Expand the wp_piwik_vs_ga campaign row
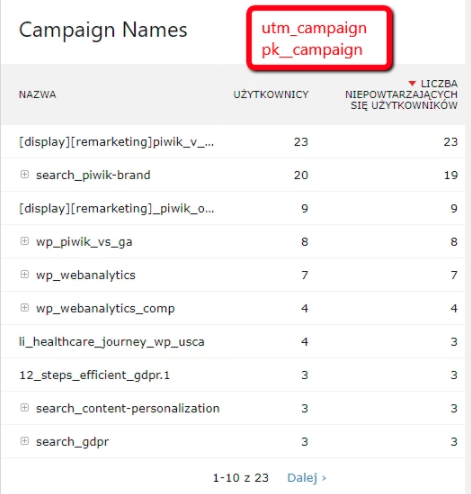Viewport: 471px width, 494px height. [24, 241]
